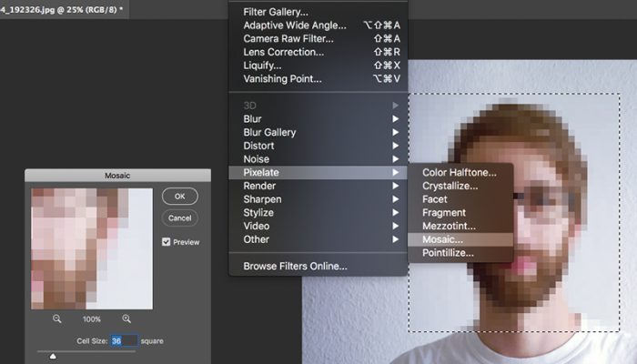Screen dimensions: 637x364
Task: Click Browse Filters Online
Action: (318, 267)
